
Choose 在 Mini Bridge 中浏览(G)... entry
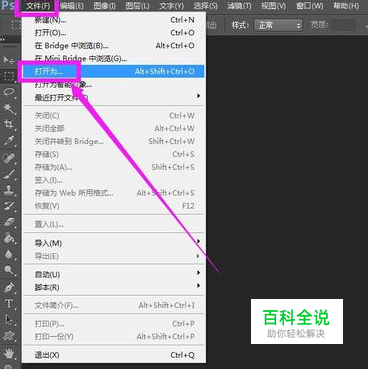113,59
